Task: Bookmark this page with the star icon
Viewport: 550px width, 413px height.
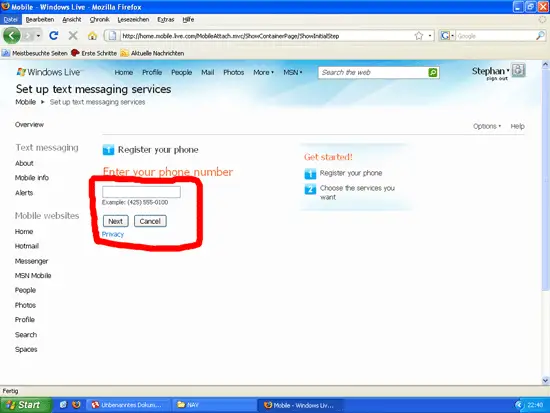Action: [x=419, y=36]
